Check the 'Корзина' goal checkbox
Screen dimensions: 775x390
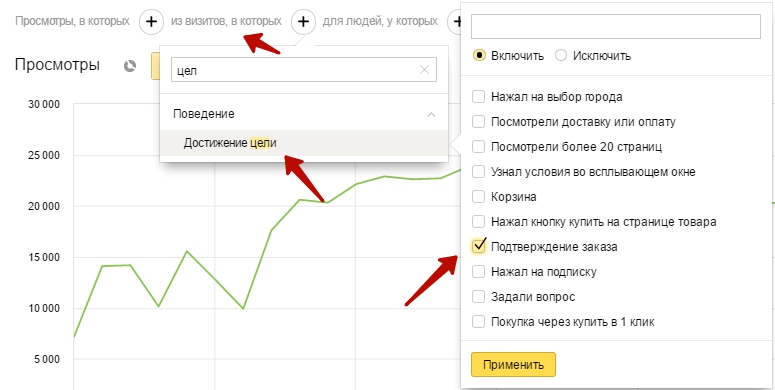478,197
